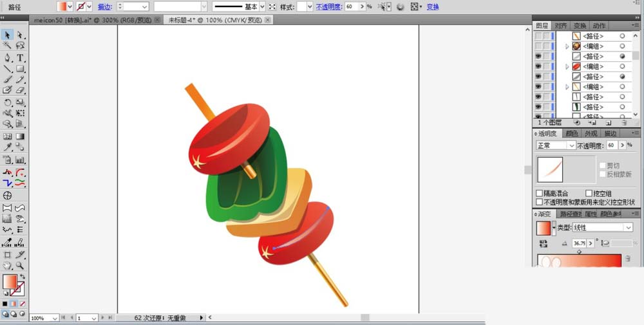Open the stroke color dropdown in control bar
This screenshot has height=325, width=644.
(x=89, y=6)
